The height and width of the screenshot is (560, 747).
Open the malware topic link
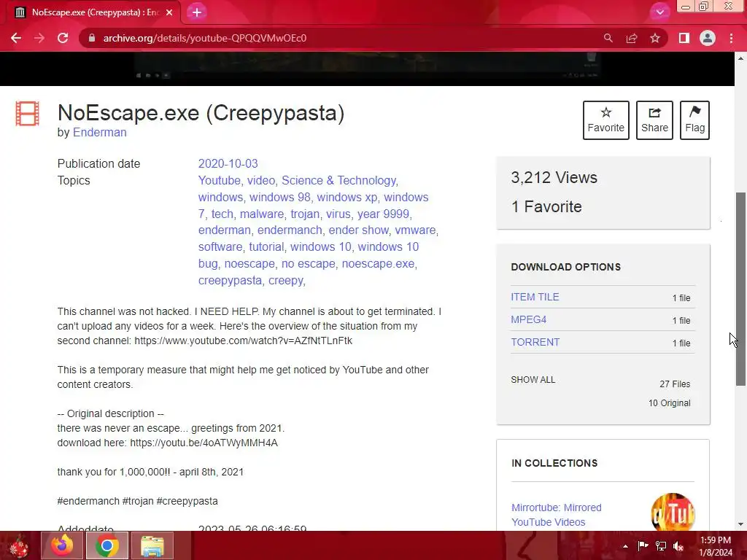point(262,214)
